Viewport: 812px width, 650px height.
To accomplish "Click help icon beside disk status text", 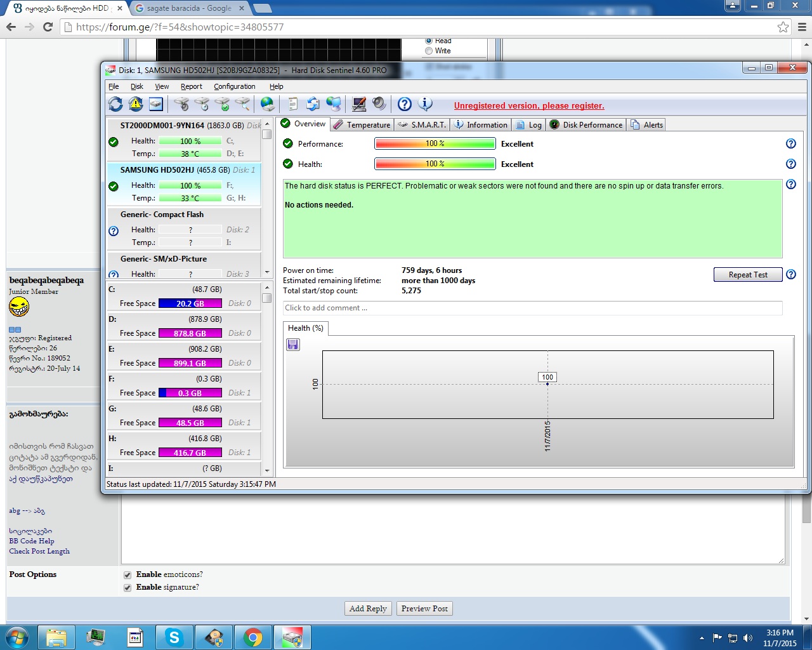I will click(791, 184).
